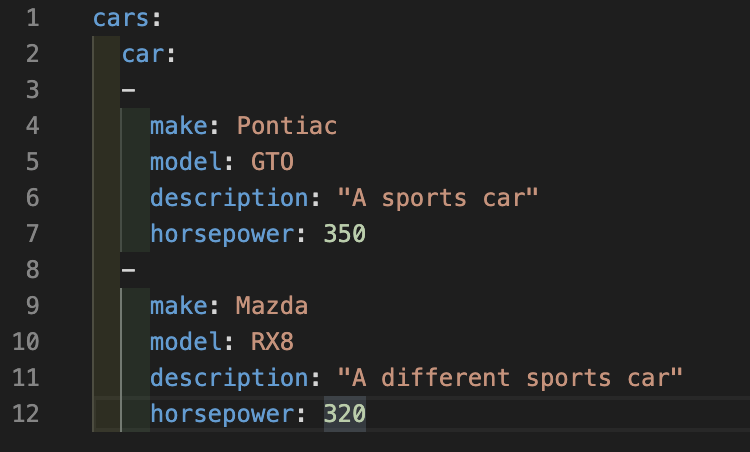Click line number 8 in gutter
750x452 pixels.
33,270
